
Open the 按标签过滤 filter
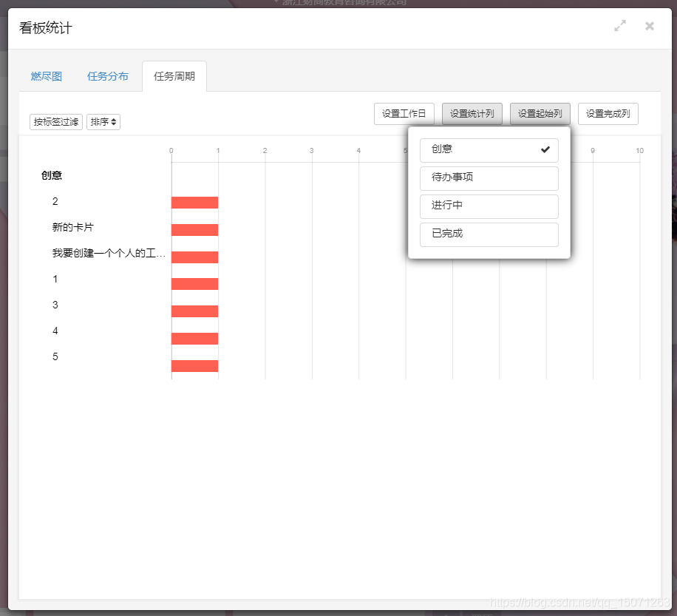55,122
